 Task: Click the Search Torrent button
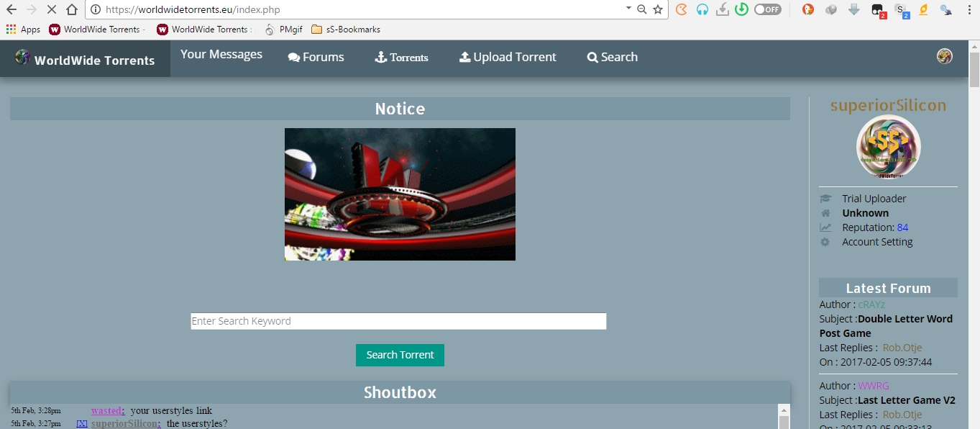[400, 355]
